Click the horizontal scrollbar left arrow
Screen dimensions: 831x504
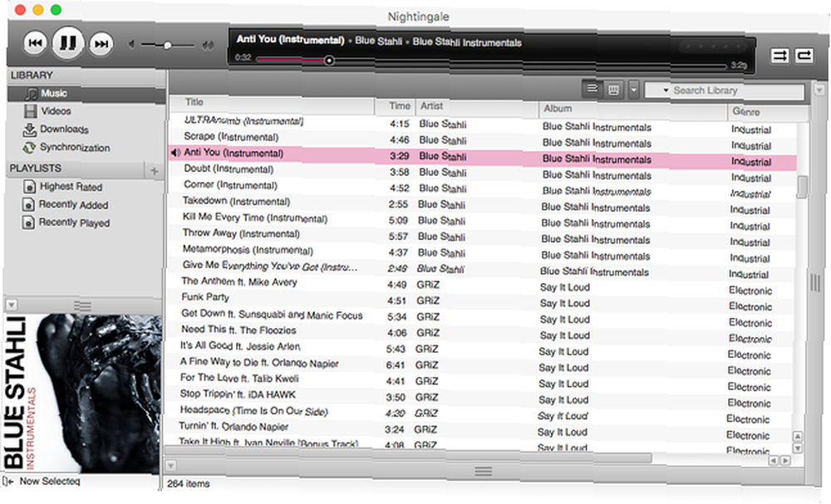click(774, 461)
